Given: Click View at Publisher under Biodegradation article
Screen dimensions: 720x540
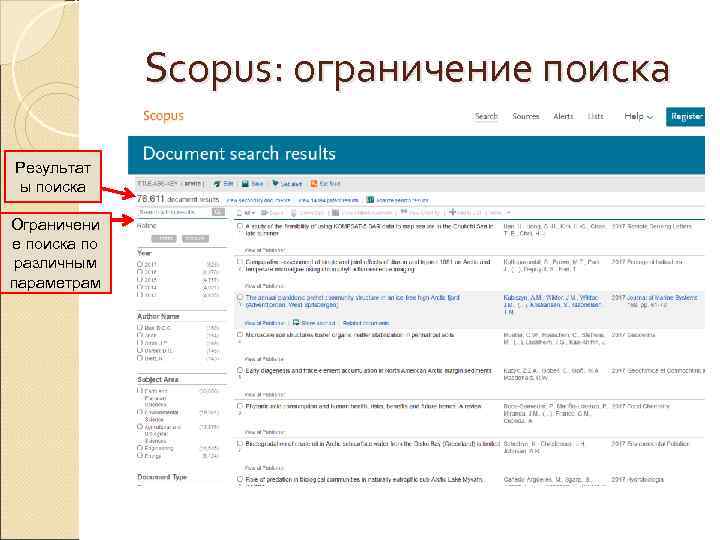Looking at the screenshot, I should pos(264,468).
